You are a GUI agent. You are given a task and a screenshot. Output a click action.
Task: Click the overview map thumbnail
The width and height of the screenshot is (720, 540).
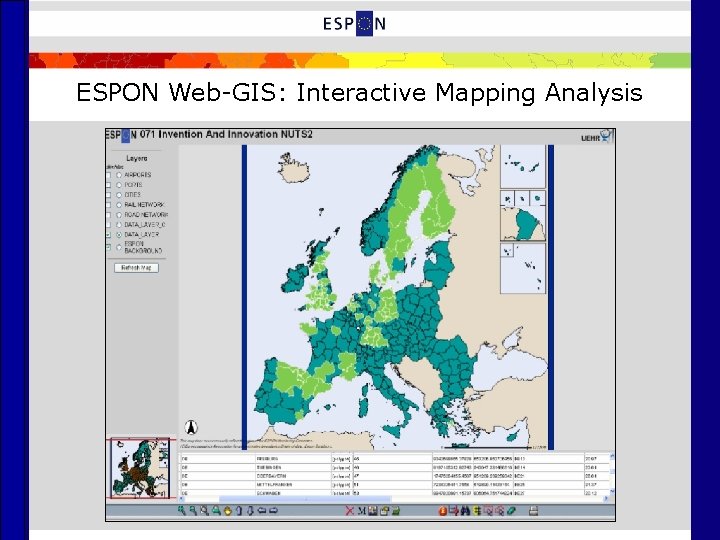coord(141,468)
